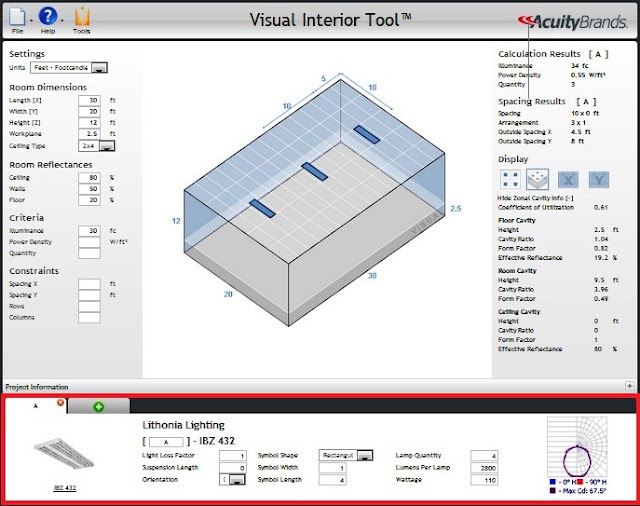The height and width of the screenshot is (506, 640).
Task: Switch to luminaire tab A
Action: [x=36, y=406]
